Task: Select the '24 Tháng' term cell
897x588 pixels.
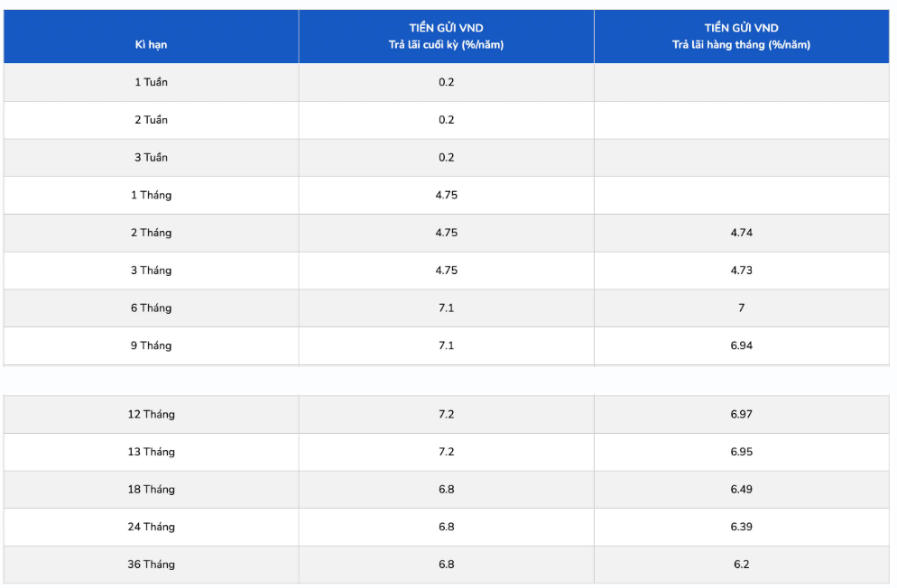Action: tap(151, 527)
